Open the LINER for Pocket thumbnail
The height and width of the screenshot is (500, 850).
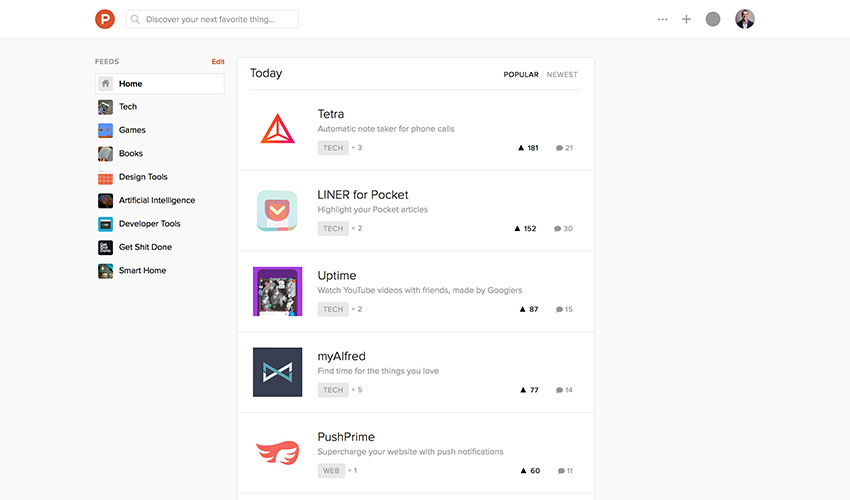click(x=277, y=210)
